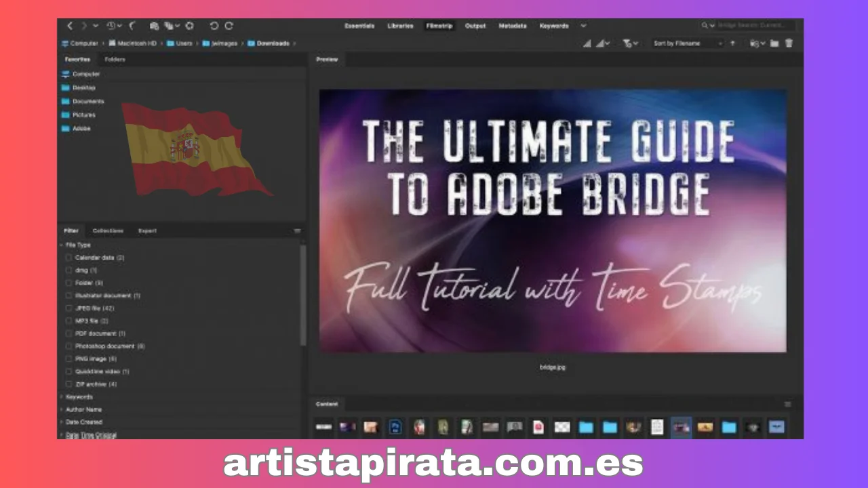The height and width of the screenshot is (488, 868).
Task: Go forward with the right arrow
Action: 84,26
